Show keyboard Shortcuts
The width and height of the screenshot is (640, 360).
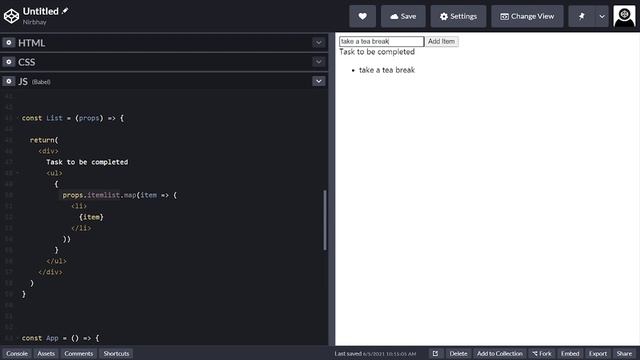[116, 353]
